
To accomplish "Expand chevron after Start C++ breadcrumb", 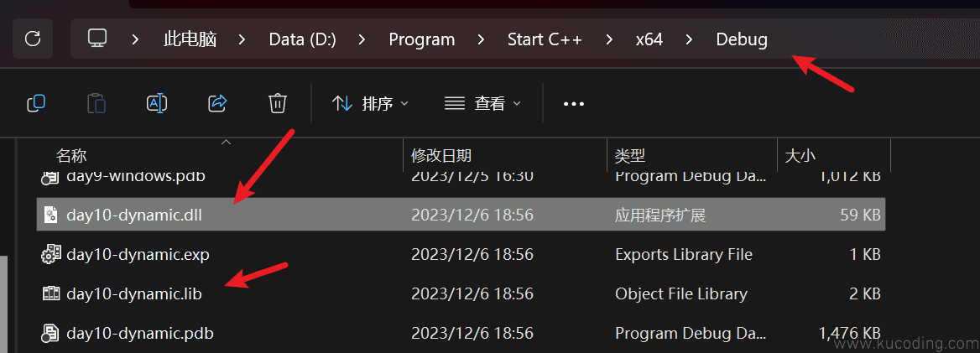I will 609,39.
